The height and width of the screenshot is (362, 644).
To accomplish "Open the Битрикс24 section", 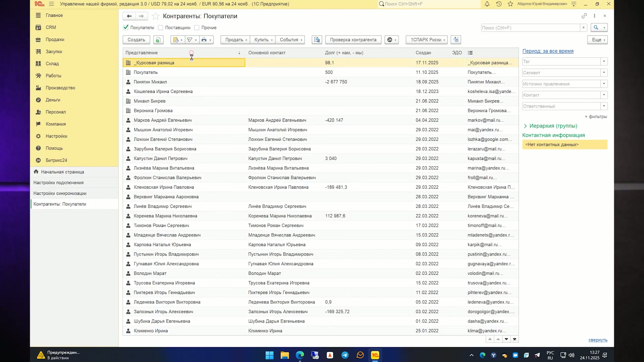I will [56, 160].
